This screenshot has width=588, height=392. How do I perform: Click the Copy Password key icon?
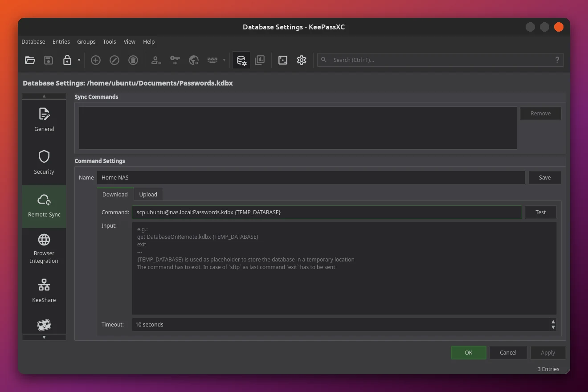[175, 60]
